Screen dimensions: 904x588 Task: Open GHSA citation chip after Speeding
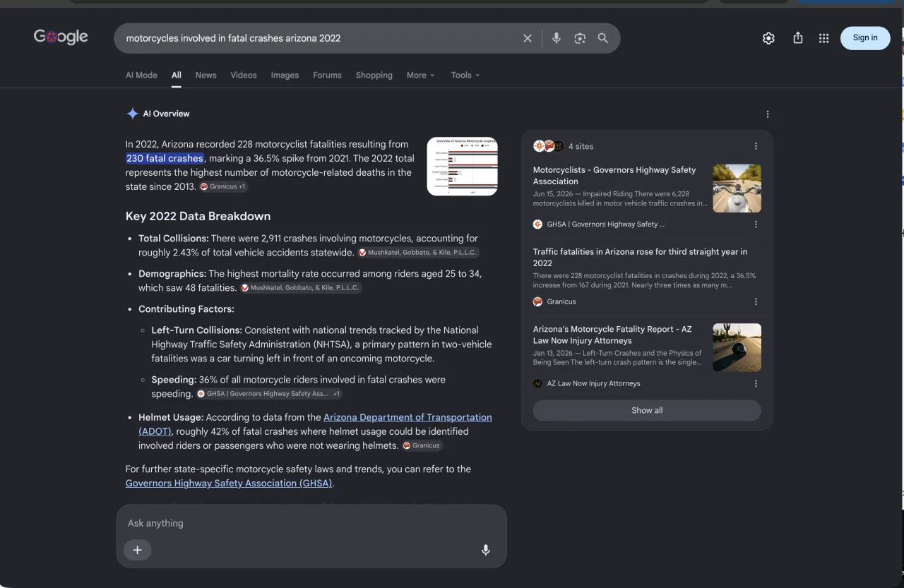269,394
